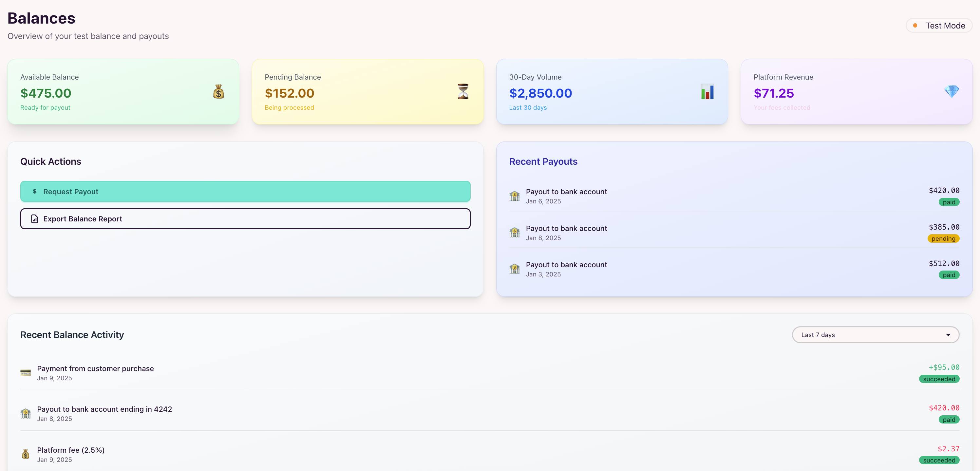Click Export Balance Report button
The height and width of the screenshot is (471, 980).
coord(245,219)
